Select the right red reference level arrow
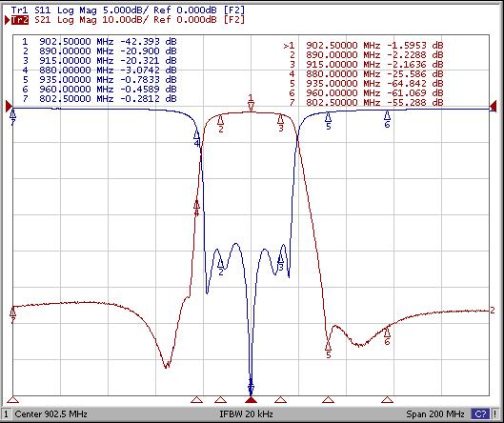Screen dimensions: 504x423 coord(494,107)
